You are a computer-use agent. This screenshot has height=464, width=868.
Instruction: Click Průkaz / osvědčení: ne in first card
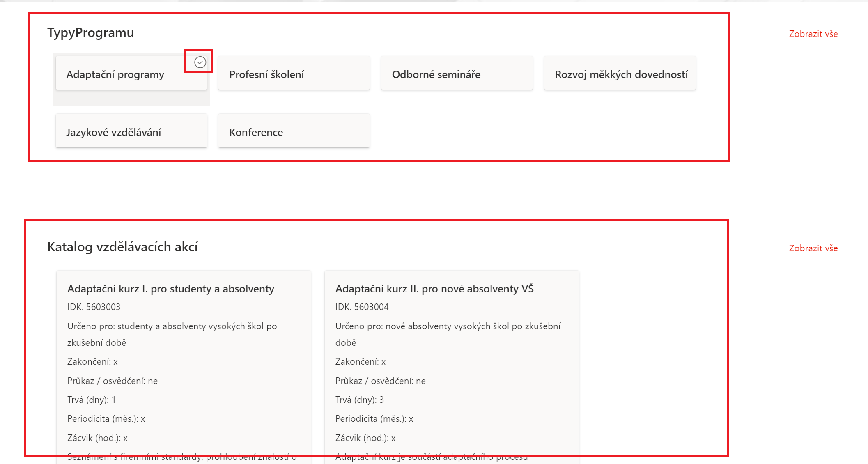pos(112,381)
